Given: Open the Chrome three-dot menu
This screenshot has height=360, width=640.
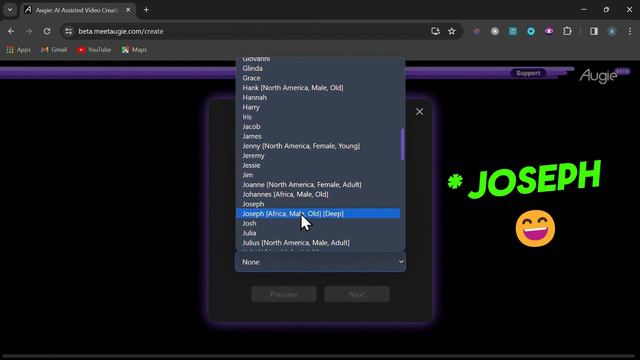Looking at the screenshot, I should click(x=630, y=31).
